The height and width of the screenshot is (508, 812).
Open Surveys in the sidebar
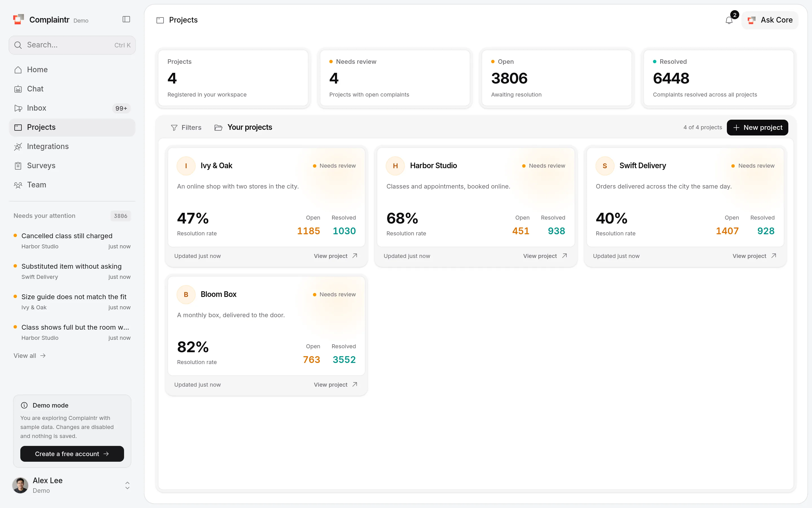point(72,166)
